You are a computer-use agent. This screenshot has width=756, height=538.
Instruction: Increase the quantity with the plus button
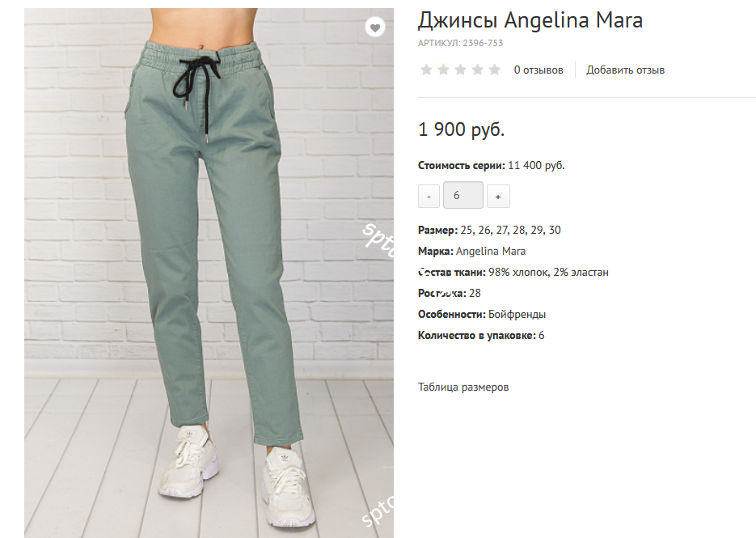pos(498,196)
